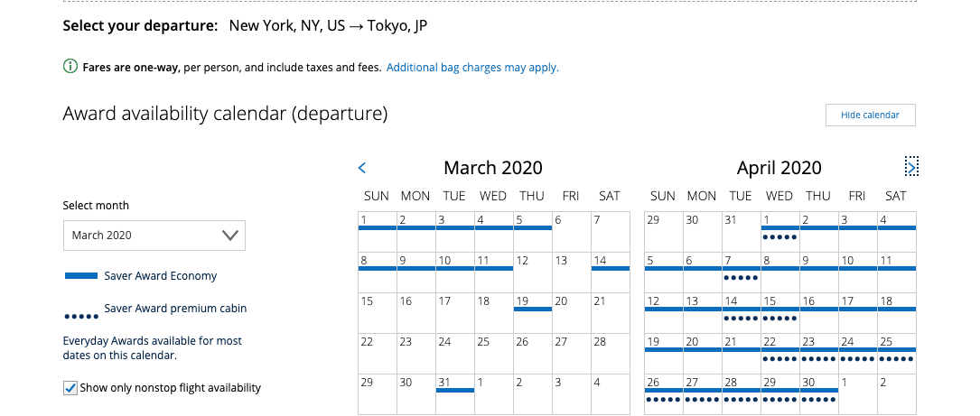Select April 1 with premium cabin availability
Screen dimensions: 980x416
[780, 232]
